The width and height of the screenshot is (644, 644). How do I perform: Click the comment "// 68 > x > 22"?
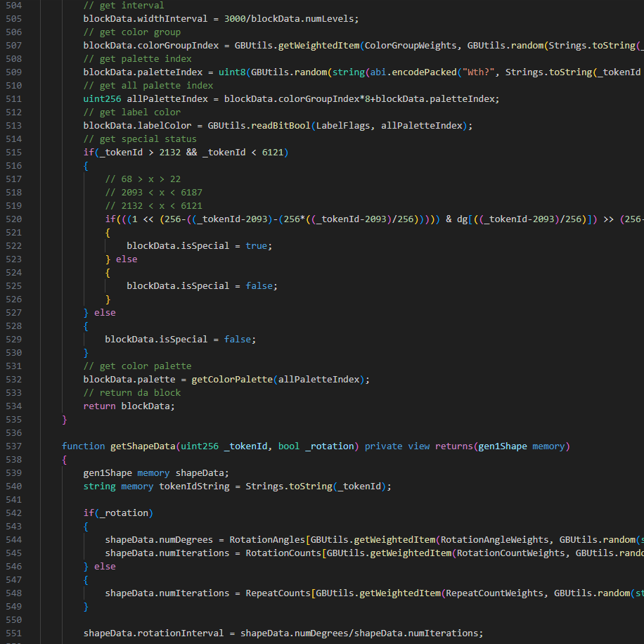[143, 179]
